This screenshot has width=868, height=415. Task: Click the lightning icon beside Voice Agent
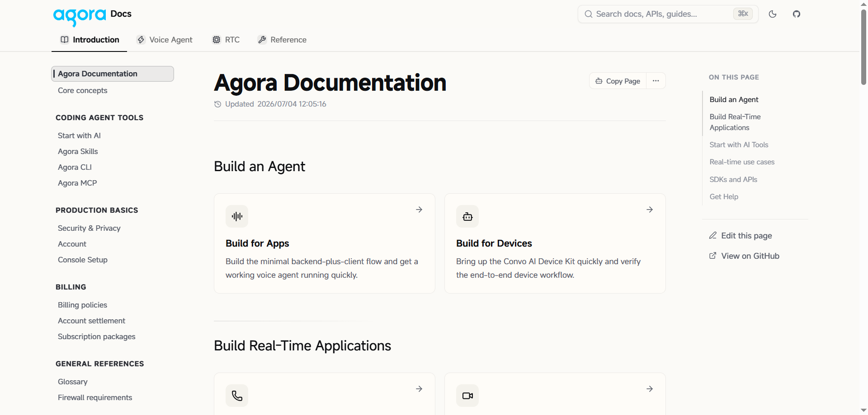(141, 40)
